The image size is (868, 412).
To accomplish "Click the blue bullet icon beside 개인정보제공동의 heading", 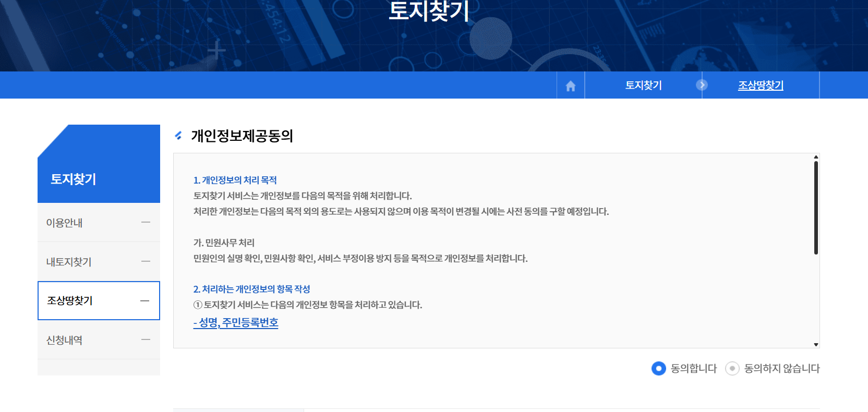I will (x=178, y=136).
